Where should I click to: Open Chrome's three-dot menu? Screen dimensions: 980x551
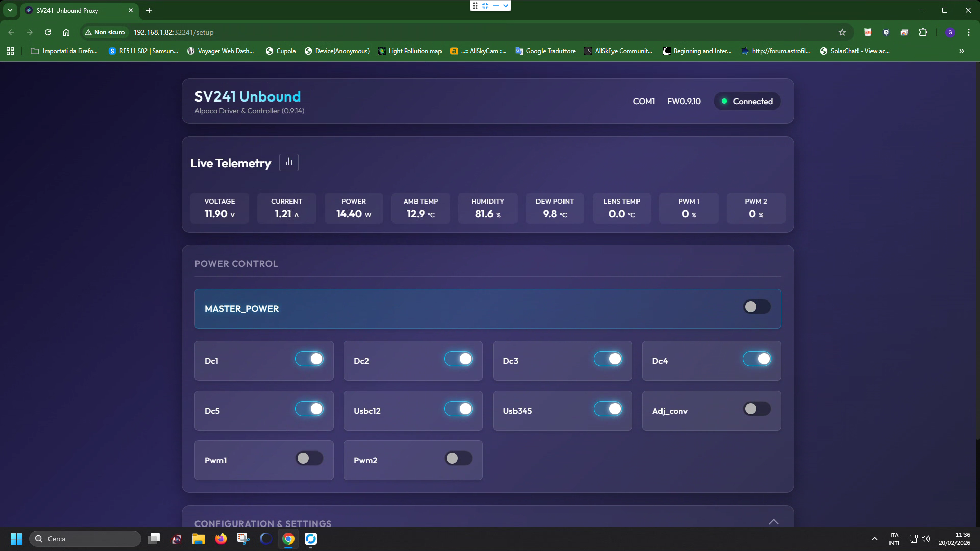[x=969, y=32]
